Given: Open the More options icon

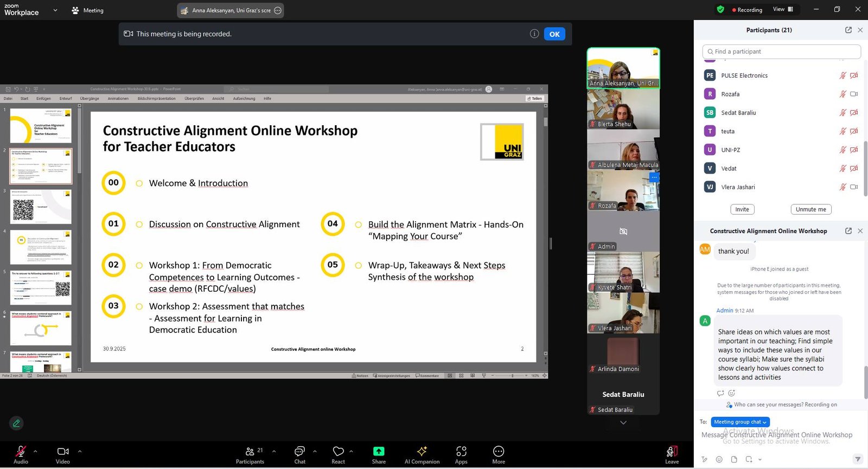Looking at the screenshot, I should (498, 452).
